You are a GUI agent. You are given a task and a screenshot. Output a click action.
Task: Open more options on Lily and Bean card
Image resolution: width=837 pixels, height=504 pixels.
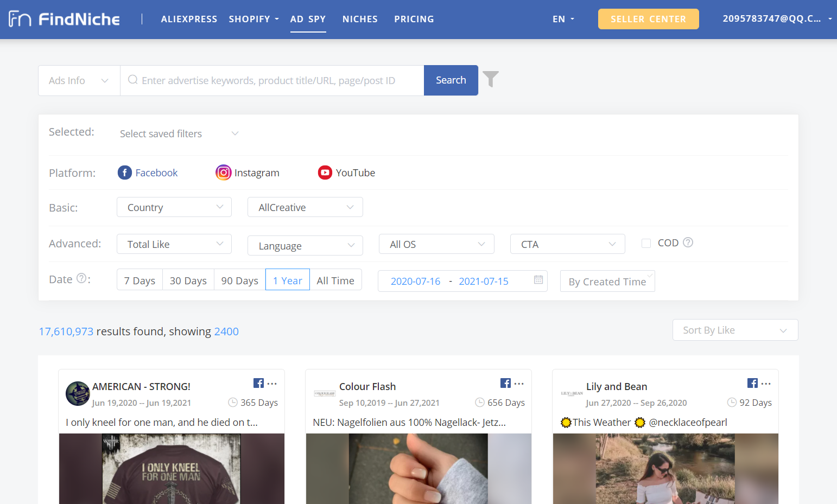pyautogui.click(x=766, y=384)
